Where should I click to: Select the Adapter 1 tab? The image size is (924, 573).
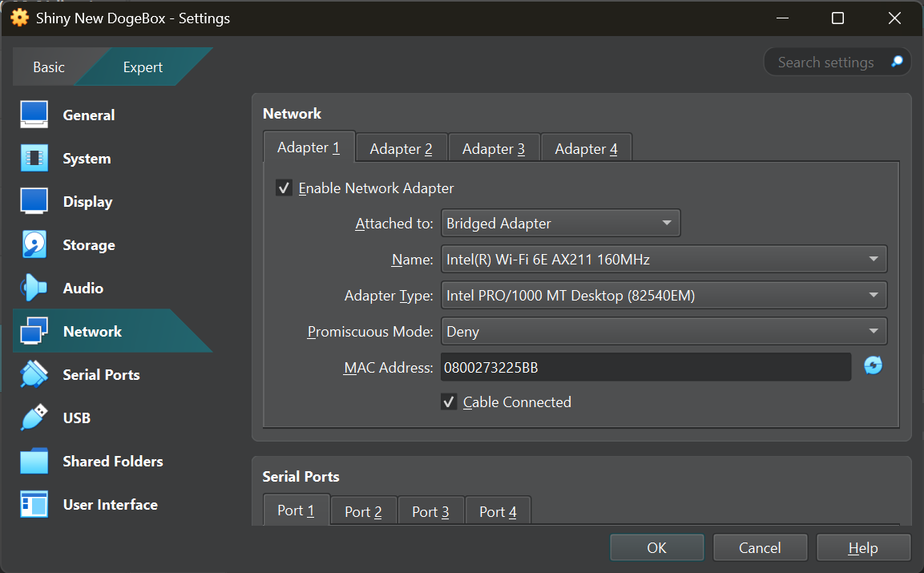(309, 147)
